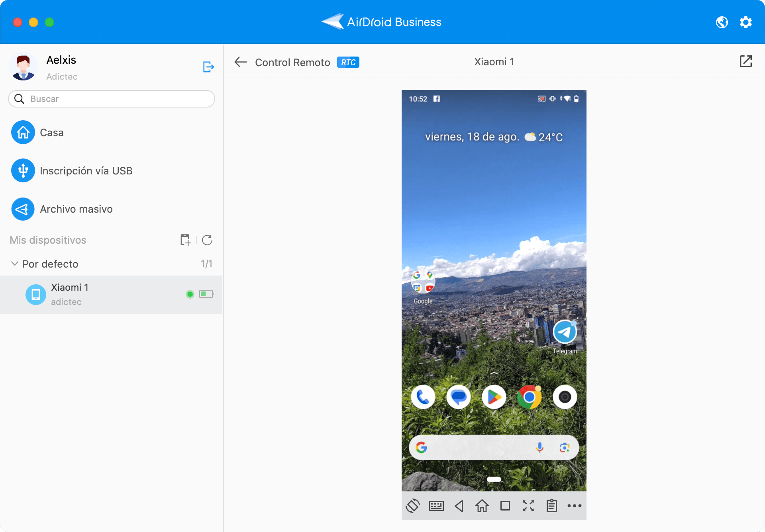Open device screen in a new window
The height and width of the screenshot is (532, 765).
click(x=747, y=61)
